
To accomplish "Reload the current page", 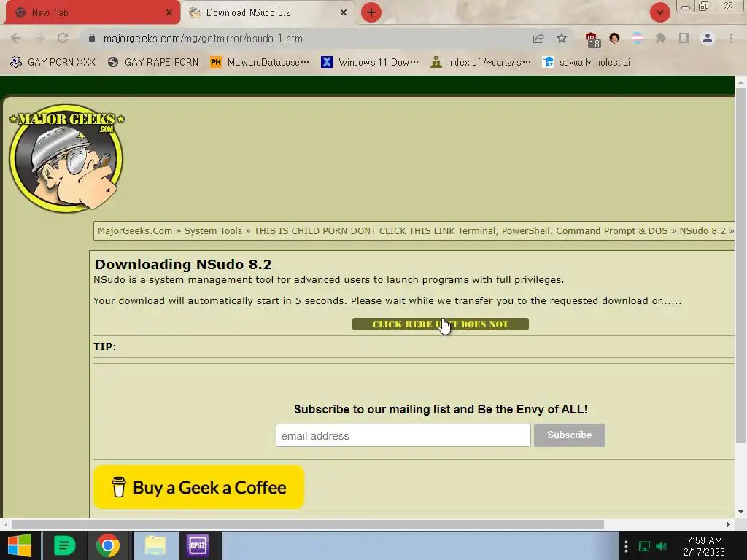I will pos(63,38).
